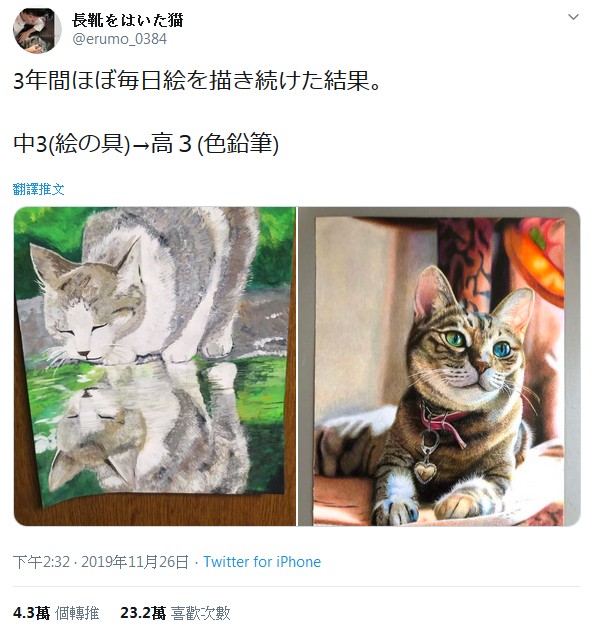Screen dimensions: 596x630
Task: Click the 個轉推 retweets label
Action: (x=77, y=613)
